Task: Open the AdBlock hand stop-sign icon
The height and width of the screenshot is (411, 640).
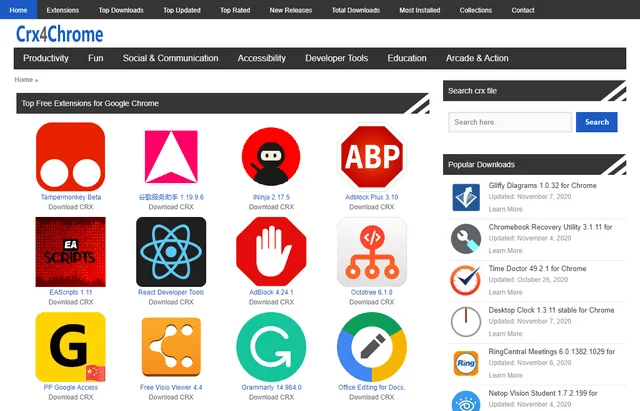Action: pos(271,252)
